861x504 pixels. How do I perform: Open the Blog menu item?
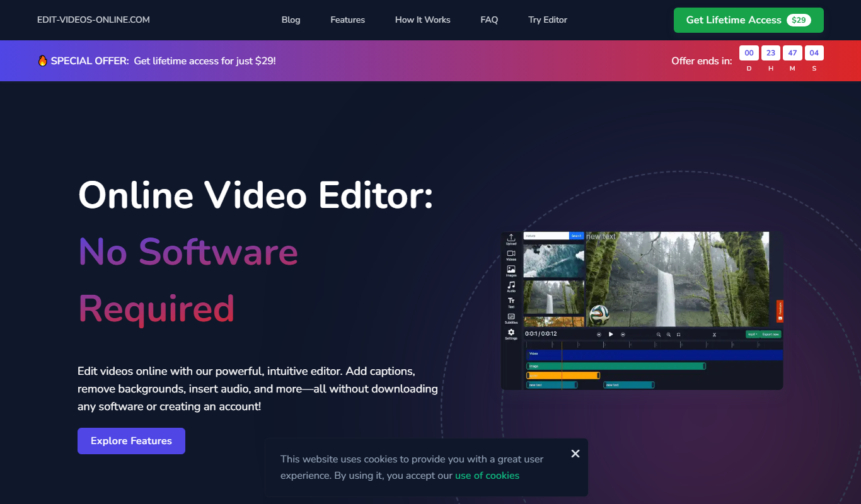(291, 20)
